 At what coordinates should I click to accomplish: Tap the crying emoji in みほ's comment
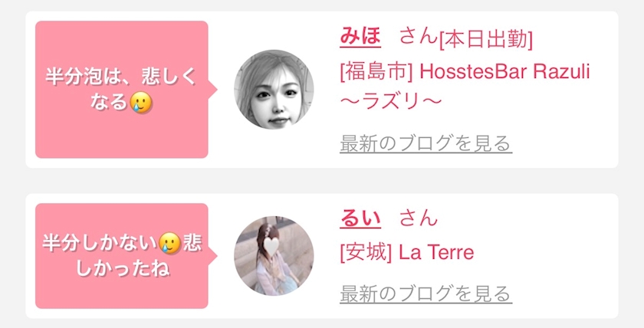tap(141, 102)
